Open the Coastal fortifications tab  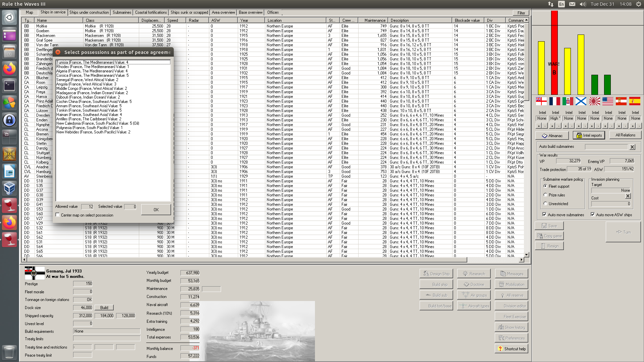coord(151,12)
